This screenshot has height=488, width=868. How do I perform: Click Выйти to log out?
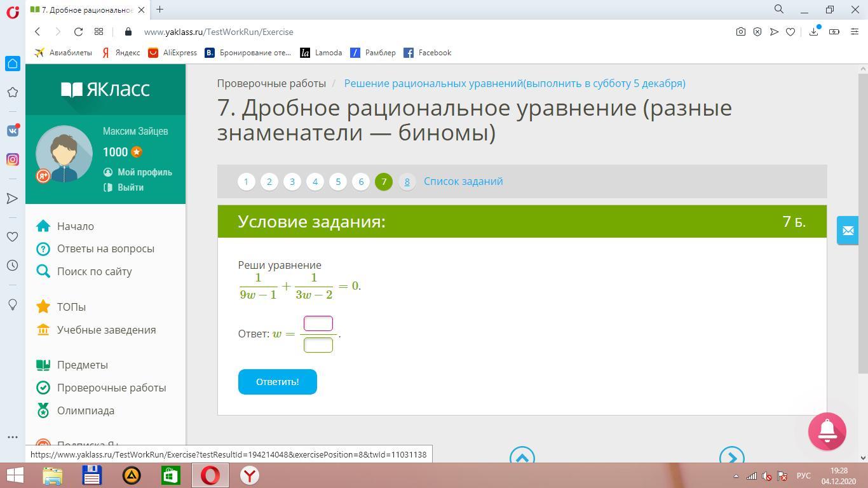pos(130,187)
